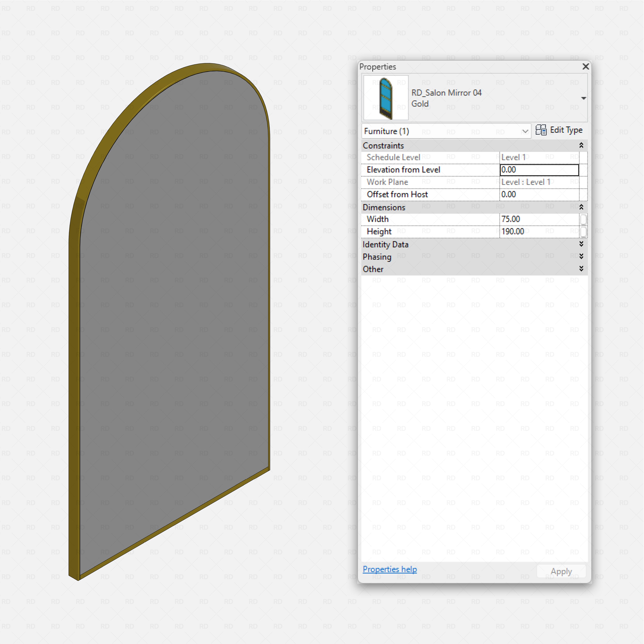Edit the Height value of 190.00

(537, 231)
